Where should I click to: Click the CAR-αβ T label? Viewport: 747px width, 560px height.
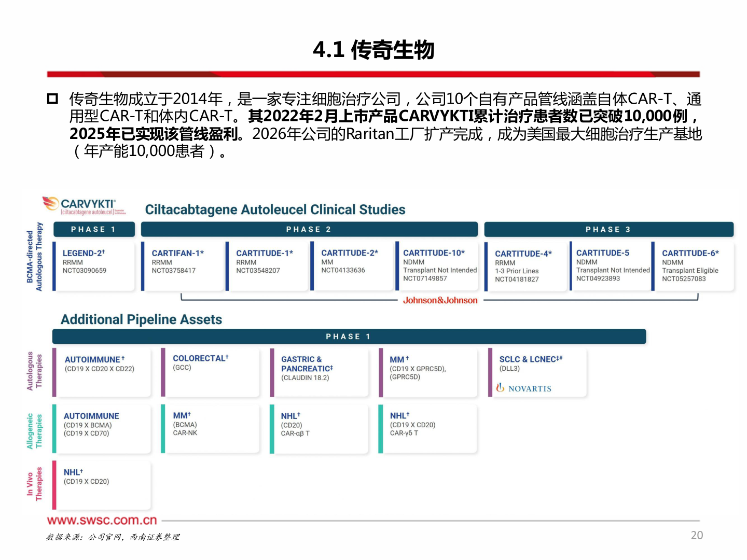pyautogui.click(x=295, y=433)
